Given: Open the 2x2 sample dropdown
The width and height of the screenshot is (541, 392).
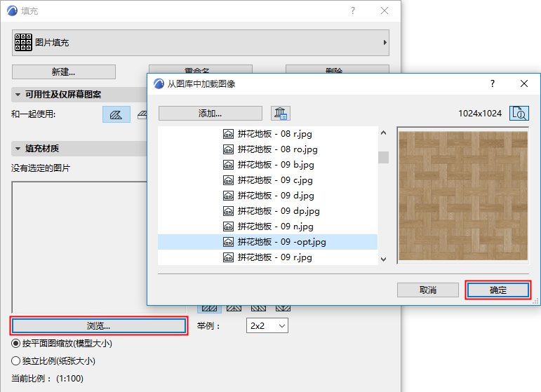Looking at the screenshot, I should (x=267, y=325).
